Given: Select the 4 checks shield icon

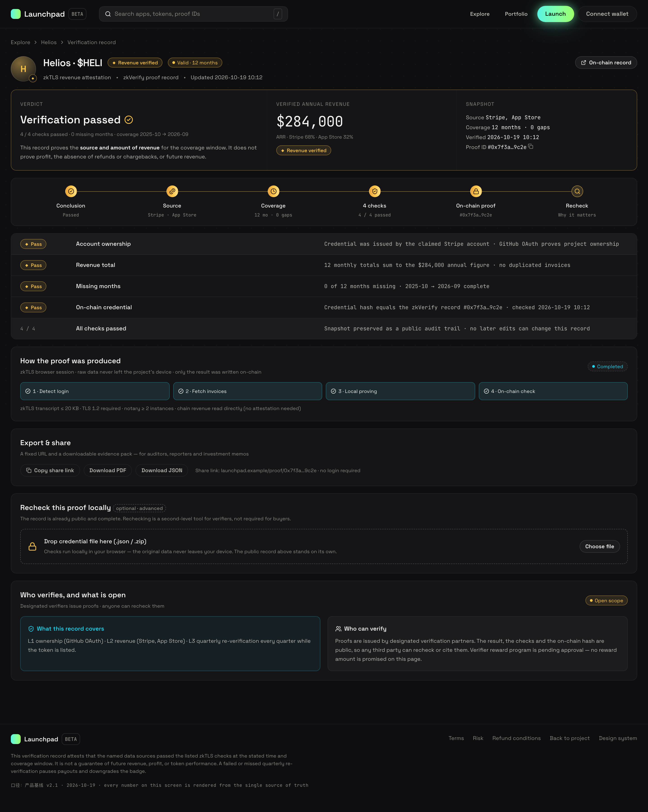Looking at the screenshot, I should pos(375,191).
